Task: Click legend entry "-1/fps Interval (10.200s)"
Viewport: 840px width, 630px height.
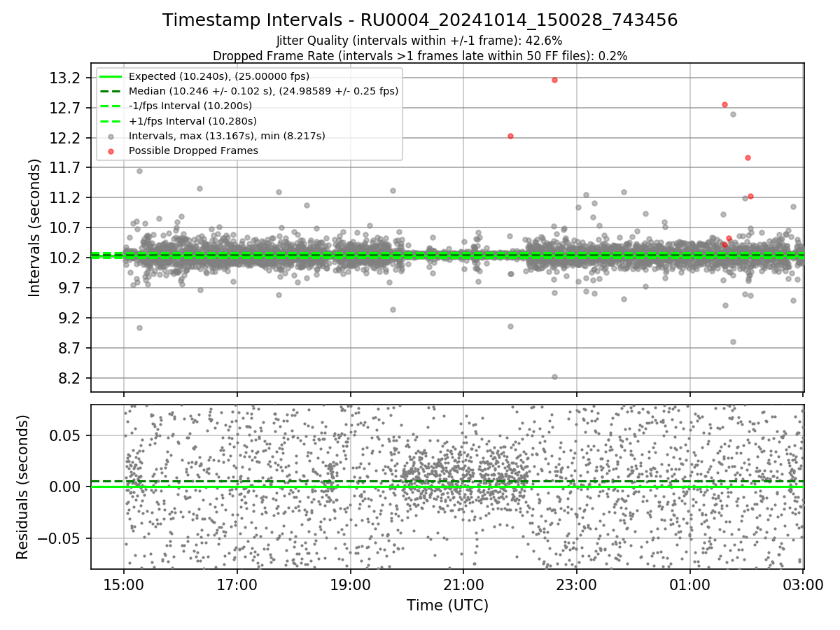Action: tap(190, 106)
